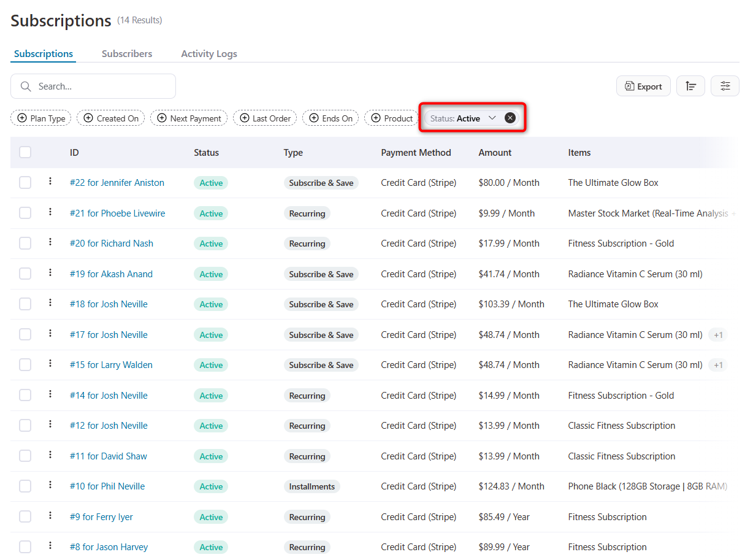Click the Export button

click(x=643, y=86)
